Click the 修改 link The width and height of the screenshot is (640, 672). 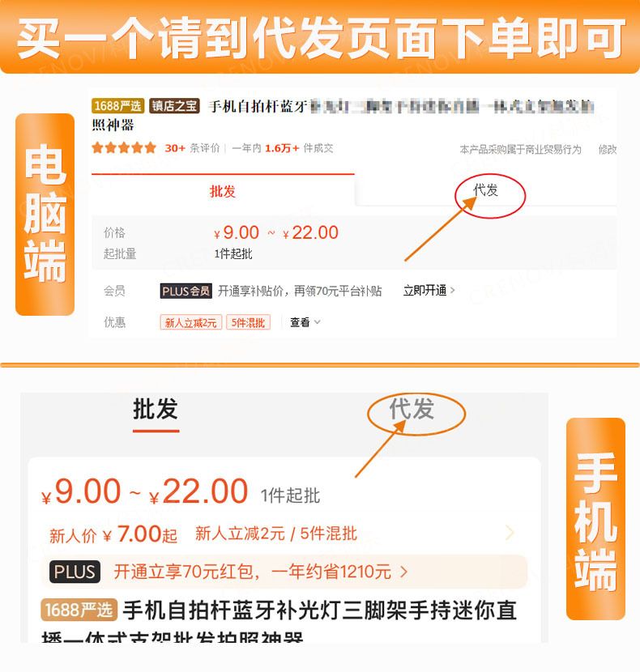tap(608, 150)
